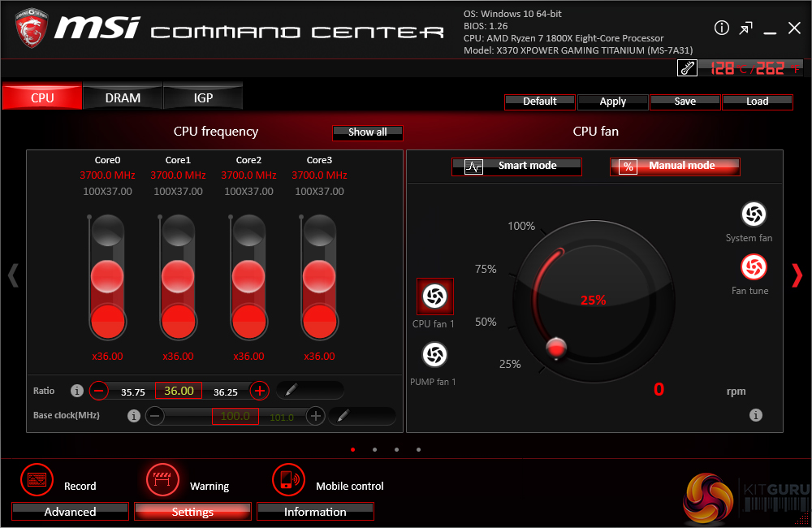This screenshot has height=528, width=812.
Task: Click the fan speed dial knob
Action: [x=556, y=348]
